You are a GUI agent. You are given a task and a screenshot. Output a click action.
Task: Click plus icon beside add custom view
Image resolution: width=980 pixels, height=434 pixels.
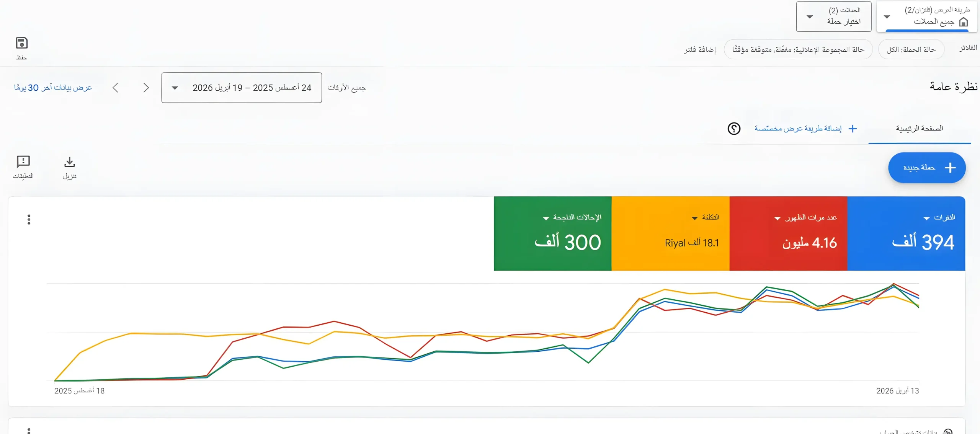[x=853, y=129]
